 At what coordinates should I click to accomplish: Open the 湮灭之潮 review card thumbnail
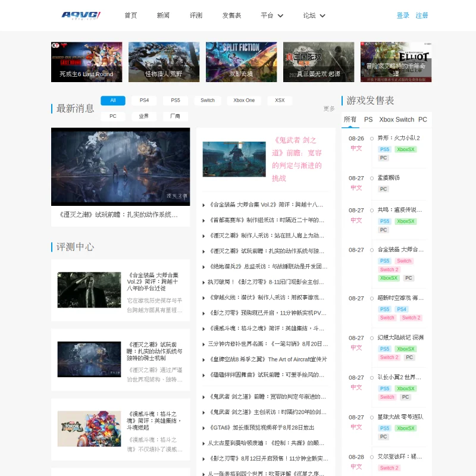coord(89,359)
